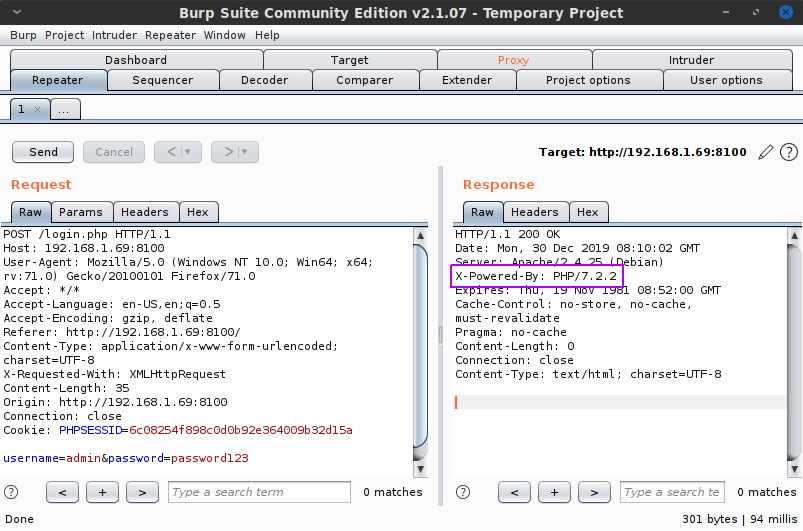The height and width of the screenshot is (531, 803).
Task: Open request search options plus button
Action: [102, 492]
